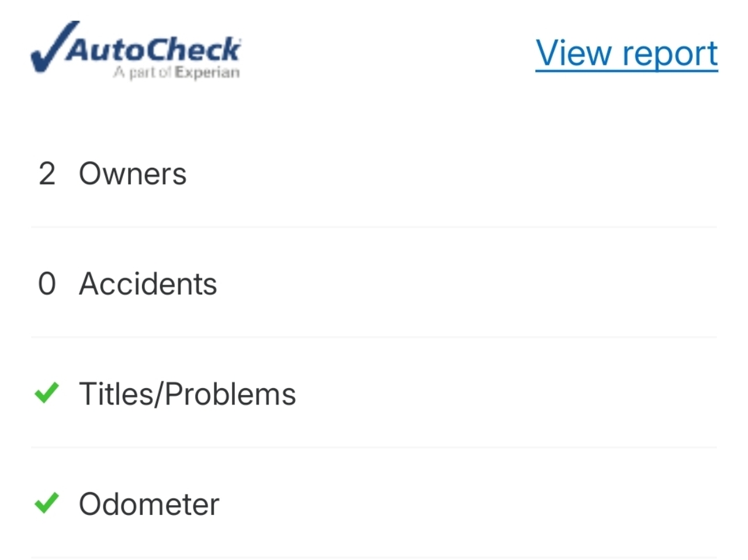Click the divider line below Odometer row
The height and width of the screenshot is (560, 748).
(374, 557)
